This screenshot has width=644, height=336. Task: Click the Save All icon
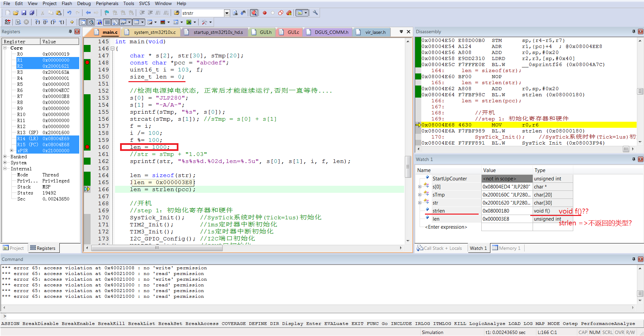32,13
